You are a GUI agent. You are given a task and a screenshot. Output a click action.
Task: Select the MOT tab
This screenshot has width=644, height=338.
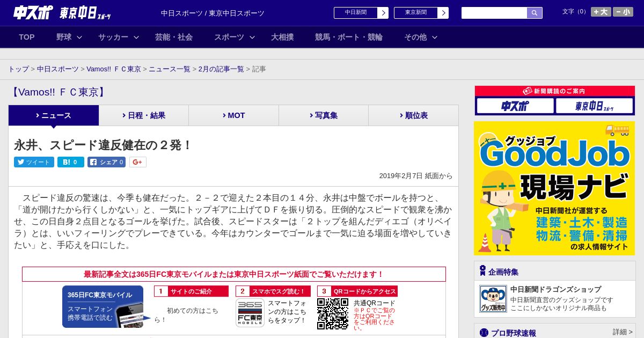[233, 115]
